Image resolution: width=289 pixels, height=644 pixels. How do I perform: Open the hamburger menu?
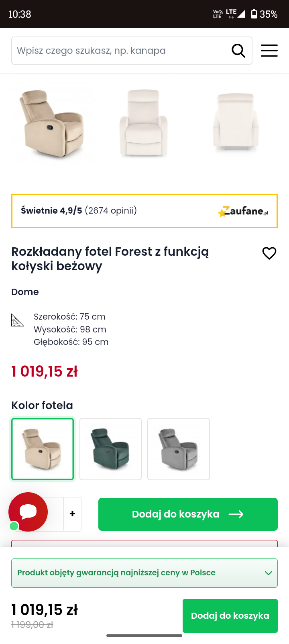269,51
